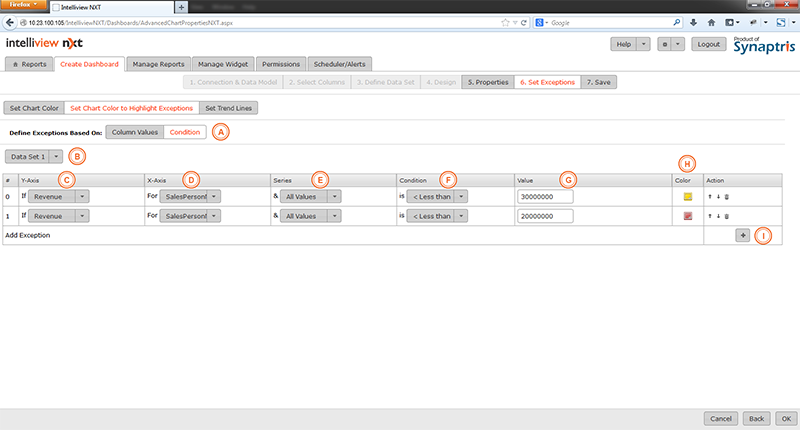Screen dimensions: 800x430
Task: Switch to the Manage Reports tab
Action: tap(158, 64)
